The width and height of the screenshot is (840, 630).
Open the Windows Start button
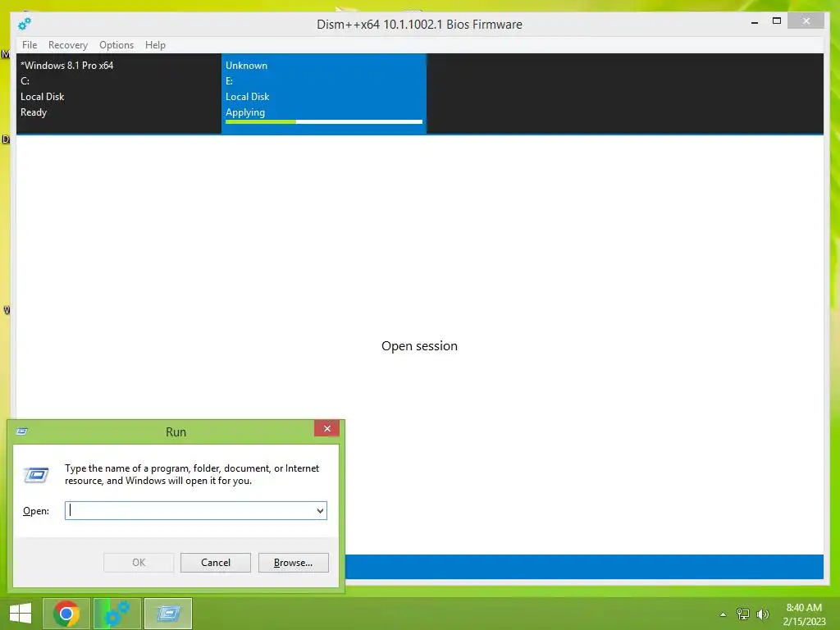pos(21,614)
